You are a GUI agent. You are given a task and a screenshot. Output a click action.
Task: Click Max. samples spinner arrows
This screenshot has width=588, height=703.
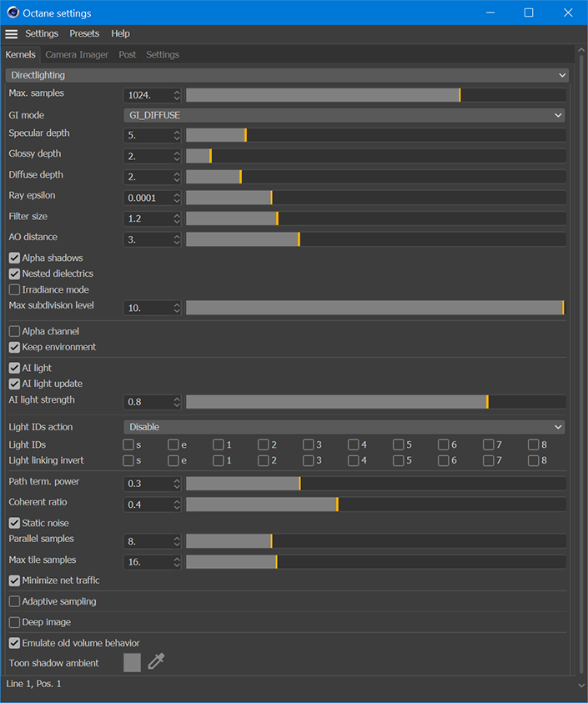click(x=177, y=96)
